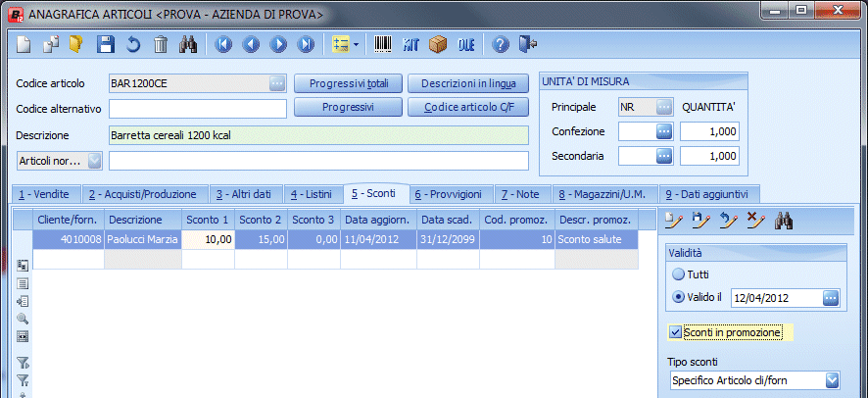Click the Duplicate record toolbar icon
The image size is (868, 398).
[x=51, y=44]
